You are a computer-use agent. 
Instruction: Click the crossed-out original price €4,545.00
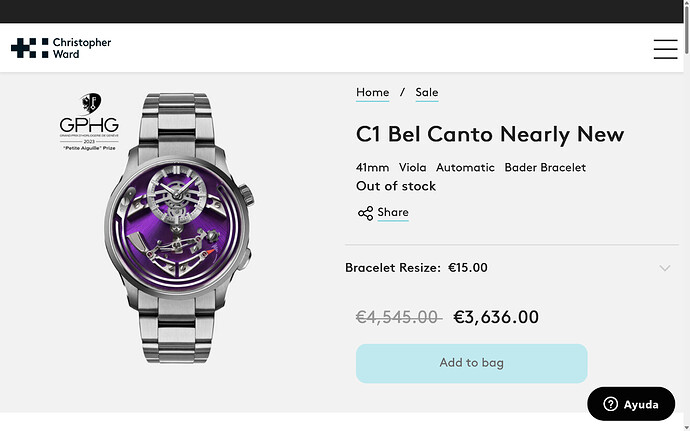pyautogui.click(x=398, y=317)
